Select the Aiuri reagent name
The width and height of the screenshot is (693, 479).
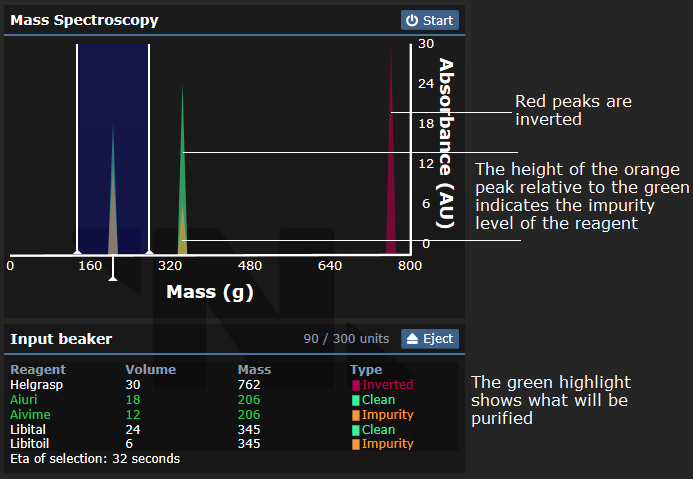pyautogui.click(x=24, y=399)
